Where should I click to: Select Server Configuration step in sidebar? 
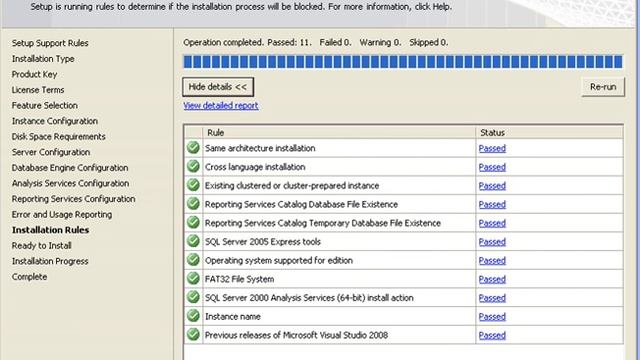point(51,152)
